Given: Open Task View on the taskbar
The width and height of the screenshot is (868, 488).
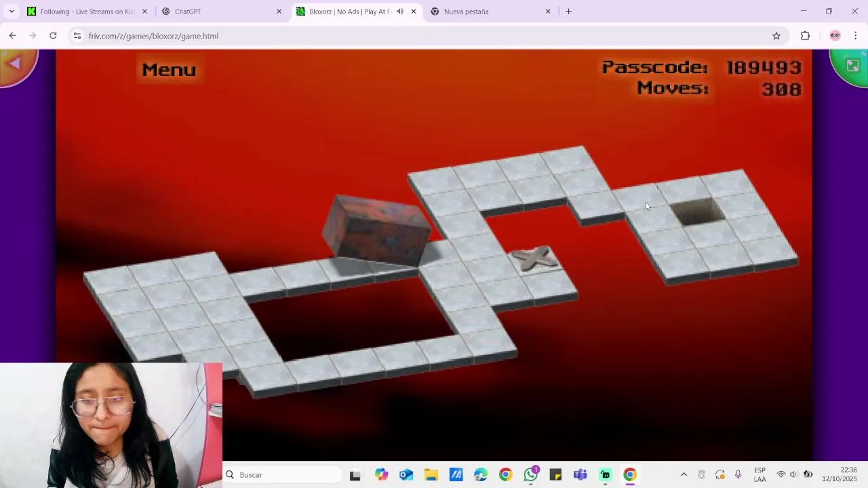Looking at the screenshot, I should pos(355,475).
